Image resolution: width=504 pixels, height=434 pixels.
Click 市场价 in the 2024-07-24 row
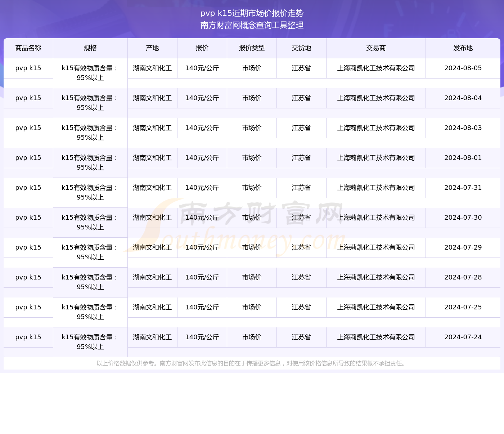[252, 337]
